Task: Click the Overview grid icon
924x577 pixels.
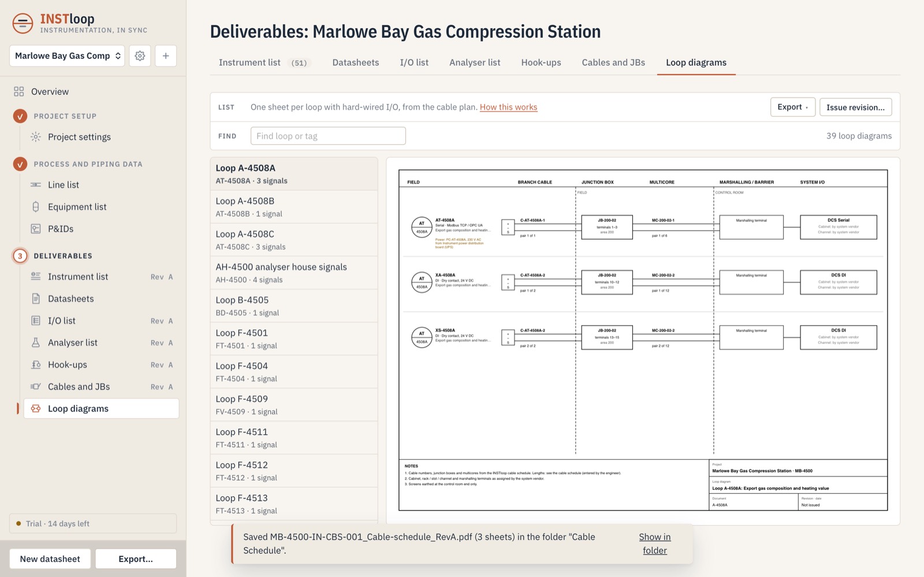Action: pyautogui.click(x=19, y=91)
